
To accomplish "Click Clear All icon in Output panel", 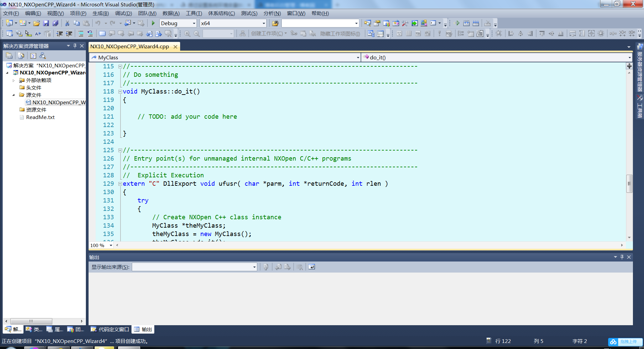I will pyautogui.click(x=300, y=267).
